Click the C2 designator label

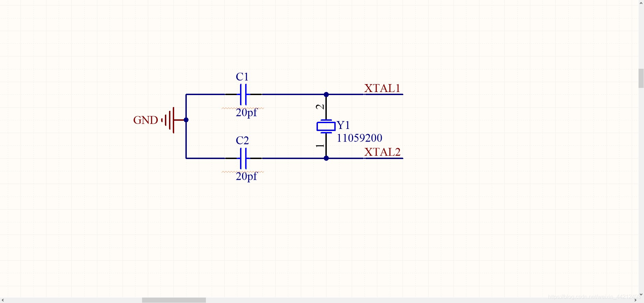(x=242, y=140)
